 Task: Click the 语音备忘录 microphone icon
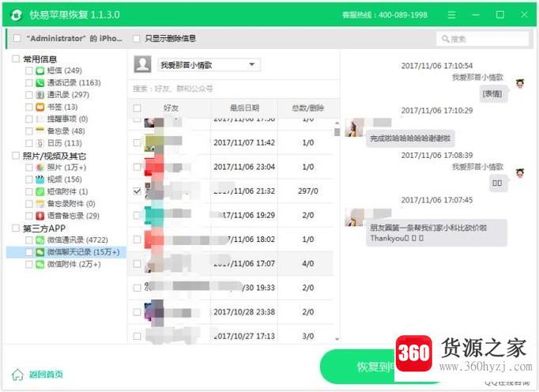point(40,216)
